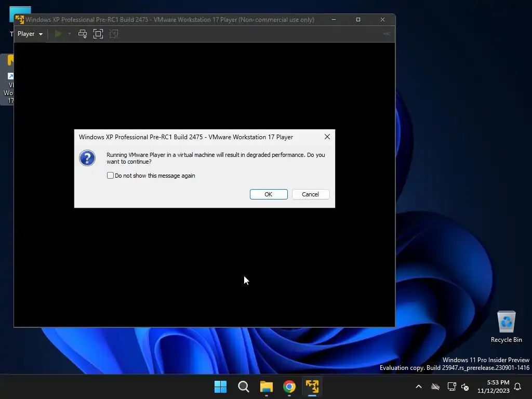This screenshot has width=532, height=399.
Task: Click the dialog title bar text
Action: tap(186, 137)
